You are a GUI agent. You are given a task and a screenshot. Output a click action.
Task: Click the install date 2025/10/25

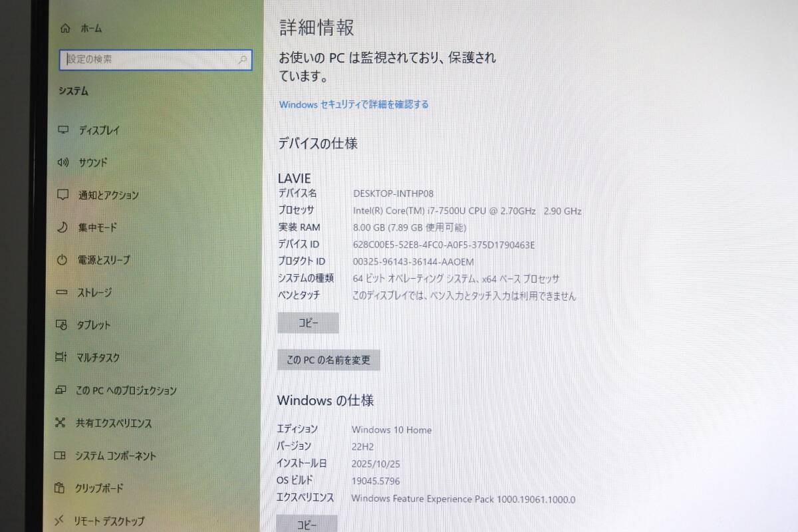[x=376, y=464]
